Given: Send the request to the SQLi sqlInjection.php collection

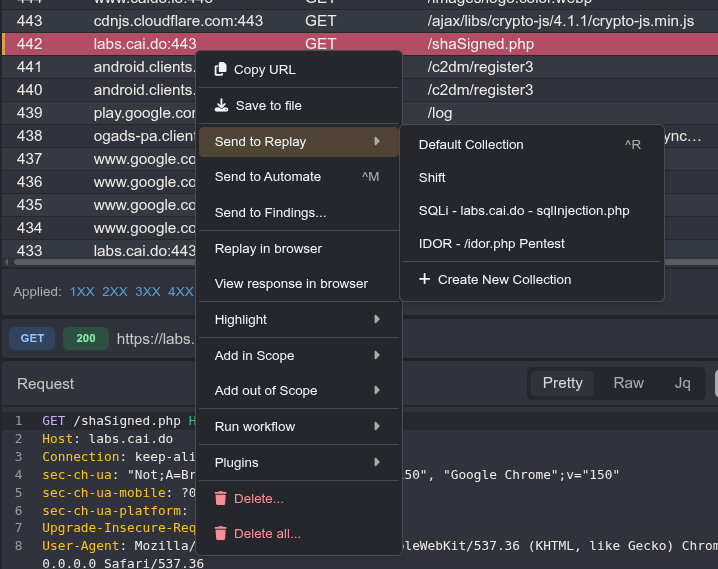Looking at the screenshot, I should point(531,211).
